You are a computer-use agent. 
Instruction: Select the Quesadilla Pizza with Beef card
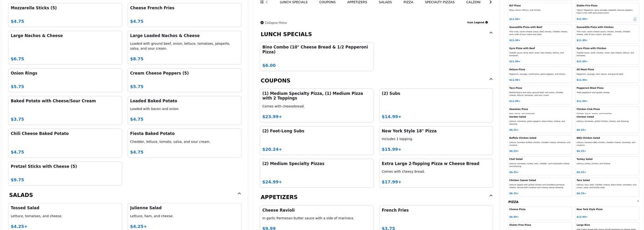coord(540,34)
